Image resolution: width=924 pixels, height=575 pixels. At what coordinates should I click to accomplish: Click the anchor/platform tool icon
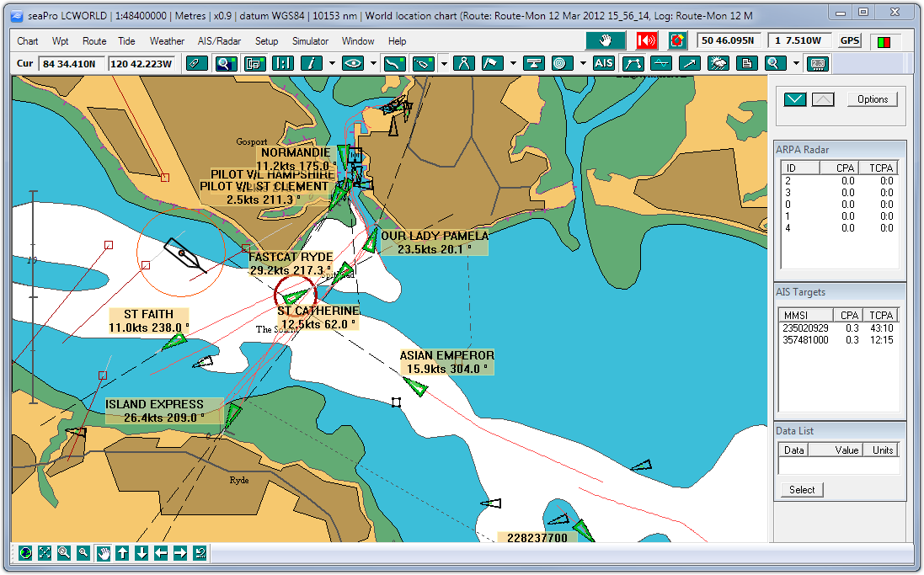[533, 64]
